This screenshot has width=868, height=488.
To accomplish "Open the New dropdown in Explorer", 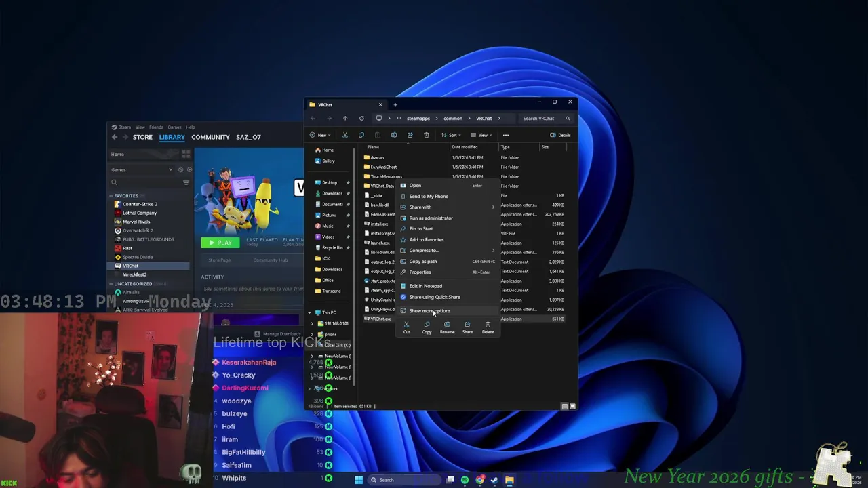I will 321,135.
